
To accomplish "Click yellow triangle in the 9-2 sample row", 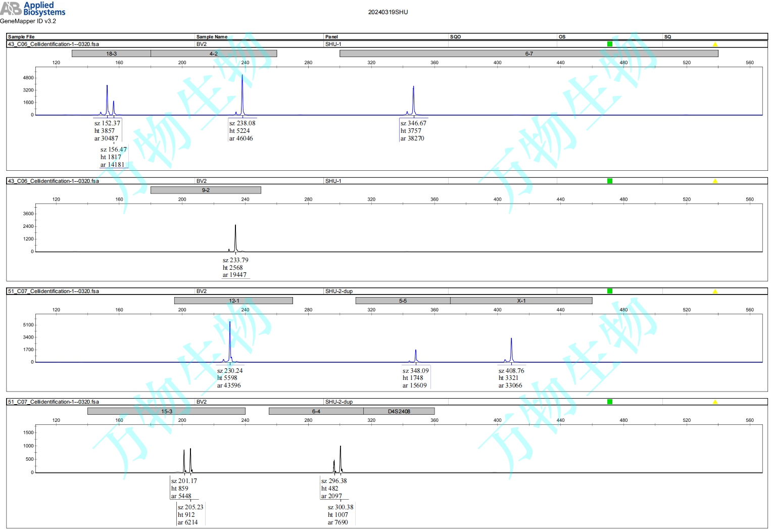I will (714, 181).
